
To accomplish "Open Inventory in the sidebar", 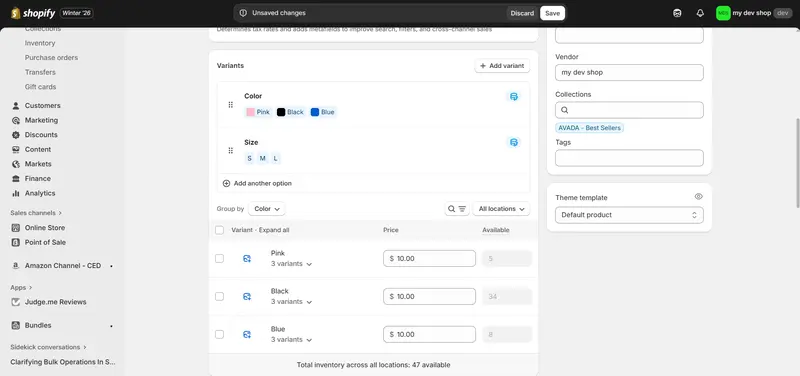I will pos(40,43).
